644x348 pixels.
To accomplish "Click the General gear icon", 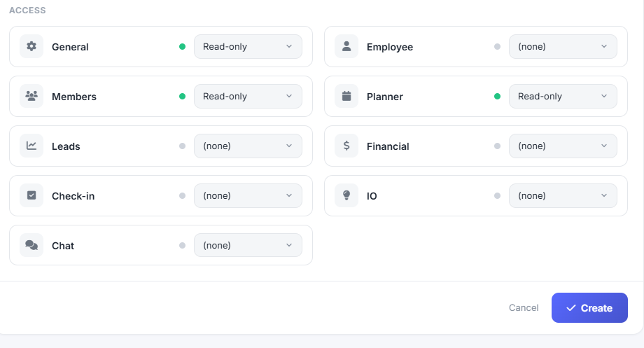I will (31, 46).
